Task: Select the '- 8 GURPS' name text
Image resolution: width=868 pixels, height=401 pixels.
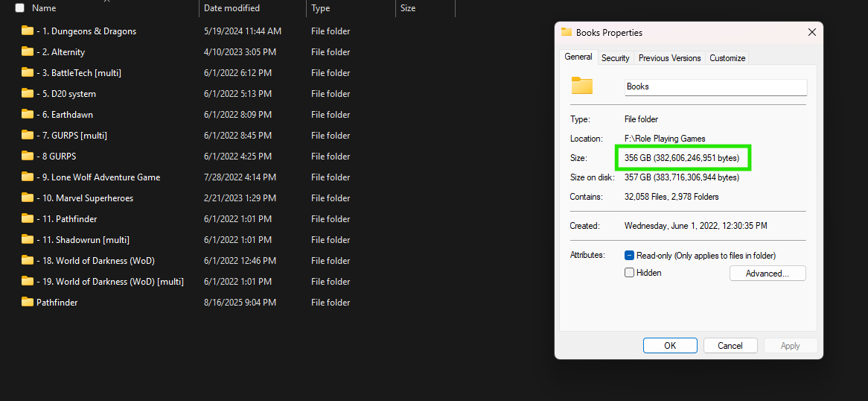Action: 57,157
